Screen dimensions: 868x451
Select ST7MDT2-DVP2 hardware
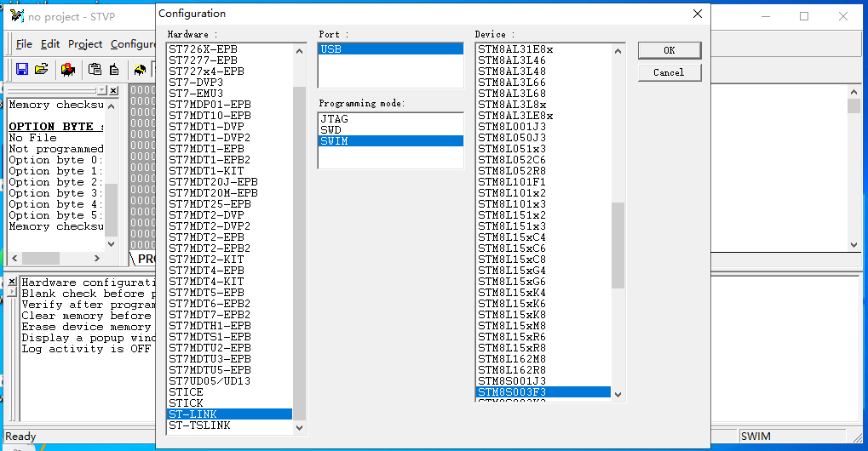point(230,226)
